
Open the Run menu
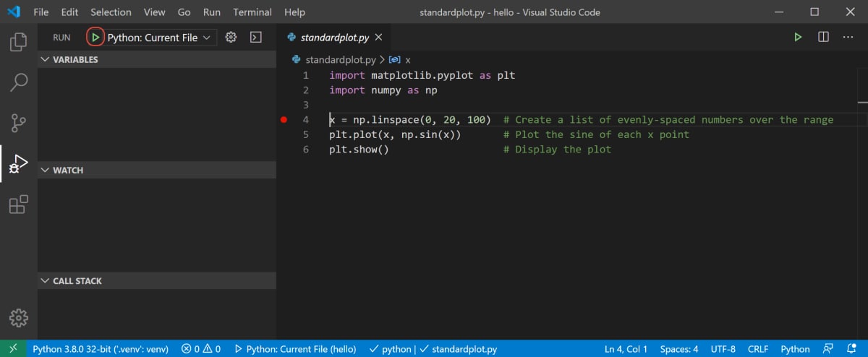point(212,12)
